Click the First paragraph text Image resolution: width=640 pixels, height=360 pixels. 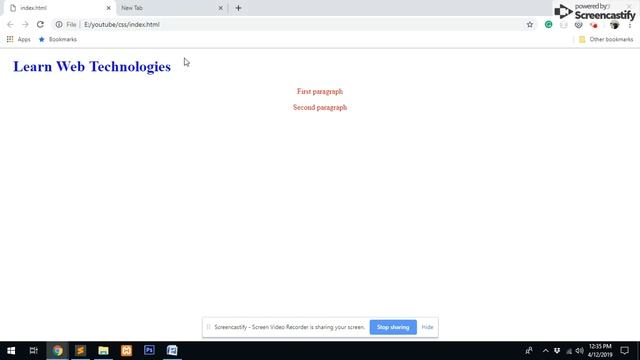click(320, 91)
